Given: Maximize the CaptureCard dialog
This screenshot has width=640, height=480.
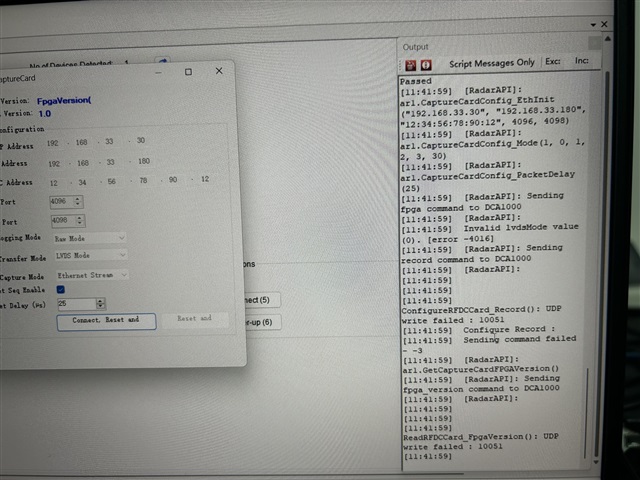Looking at the screenshot, I should tap(188, 72).
